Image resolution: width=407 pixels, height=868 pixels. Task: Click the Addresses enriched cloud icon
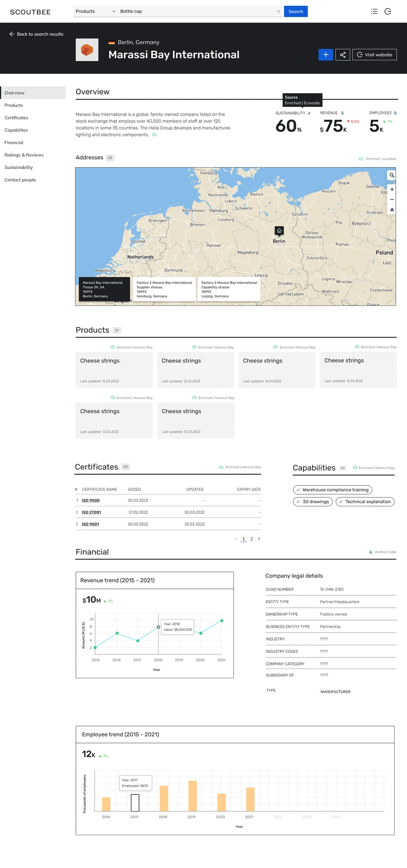361,159
